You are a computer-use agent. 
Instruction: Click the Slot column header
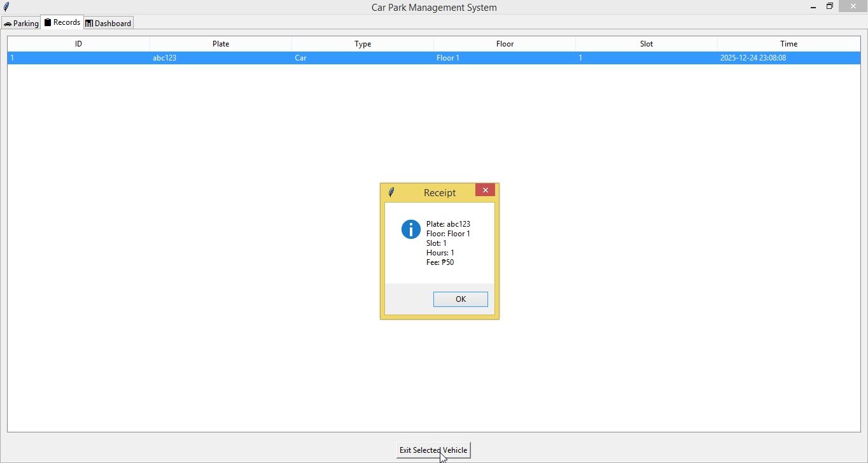647,44
